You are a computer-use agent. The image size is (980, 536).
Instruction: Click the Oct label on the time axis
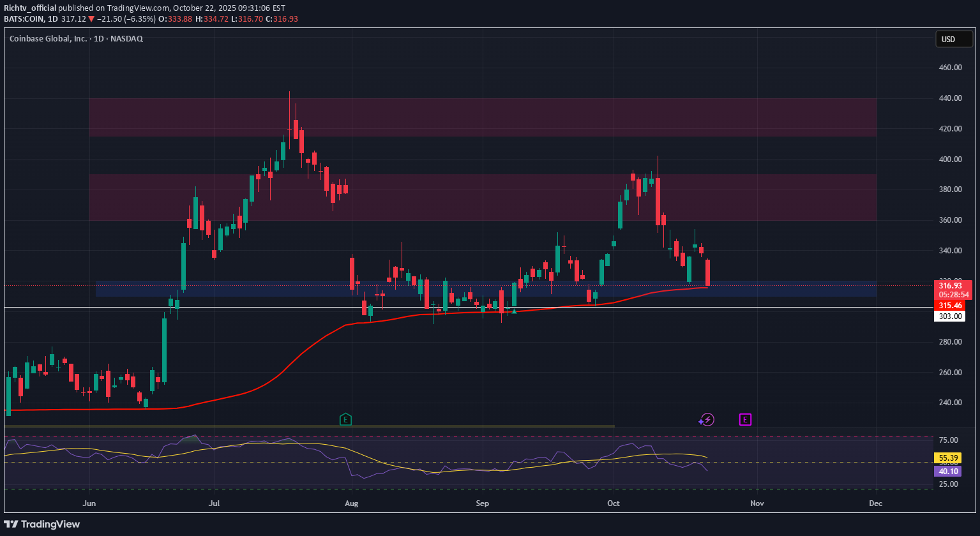point(614,503)
